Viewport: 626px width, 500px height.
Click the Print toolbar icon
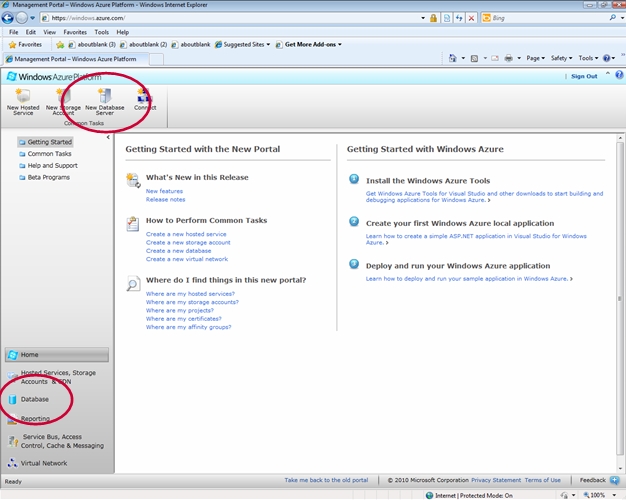coord(508,58)
